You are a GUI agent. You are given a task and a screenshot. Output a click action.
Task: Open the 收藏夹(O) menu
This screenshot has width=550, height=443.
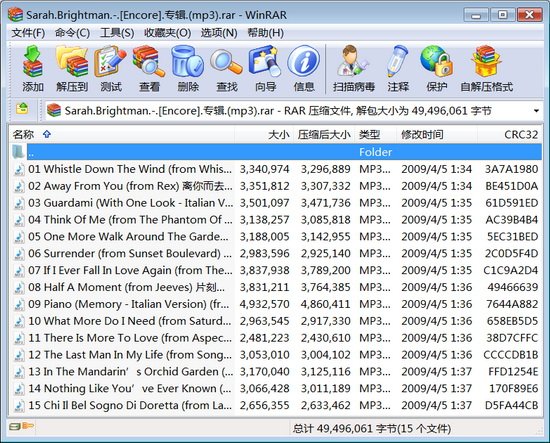[x=167, y=33]
